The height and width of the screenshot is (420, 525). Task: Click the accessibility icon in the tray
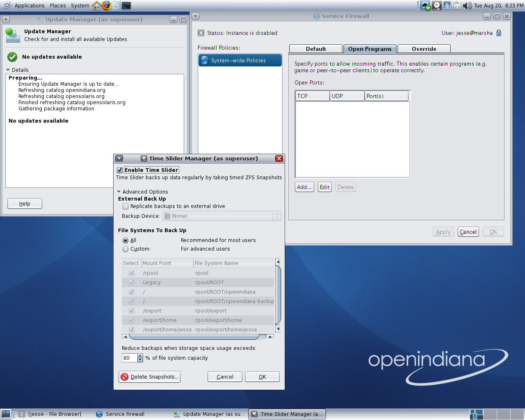click(x=447, y=5)
